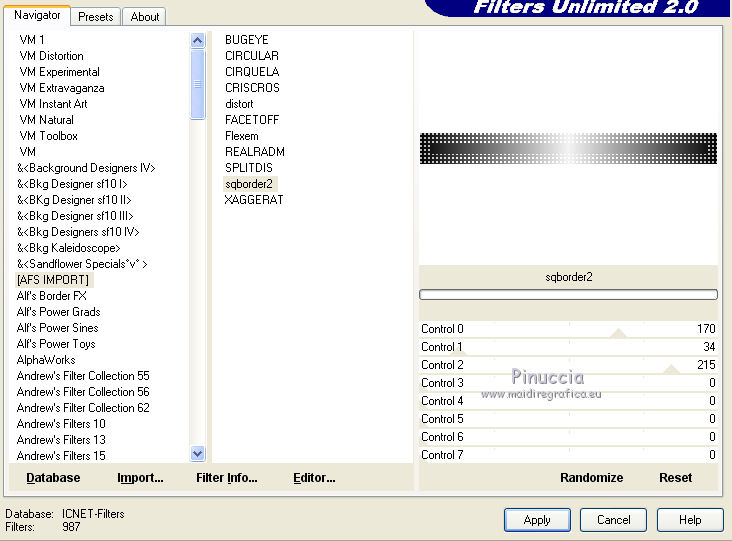Click the Control 4 slider
The height and width of the screenshot is (541, 732).
pos(568,401)
